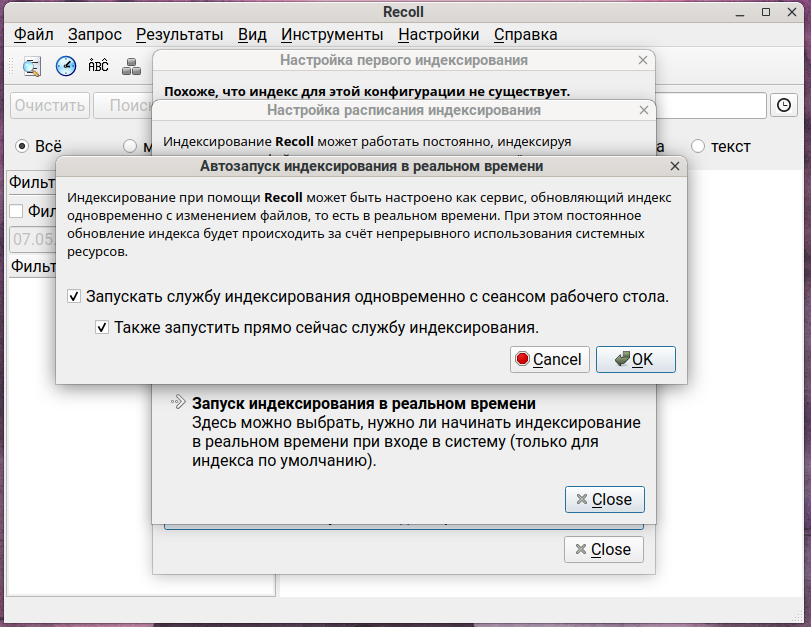
Task: Close the Настройка расписания индексирования dialog via X
Action: [x=643, y=110]
